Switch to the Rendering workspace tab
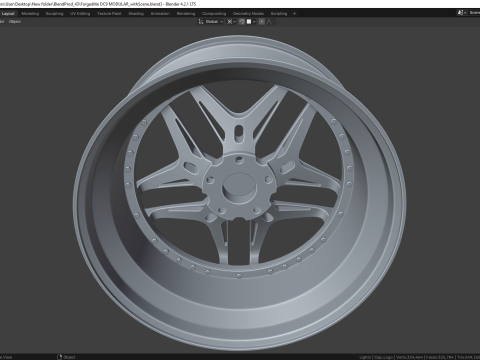480x360 pixels. coord(186,14)
